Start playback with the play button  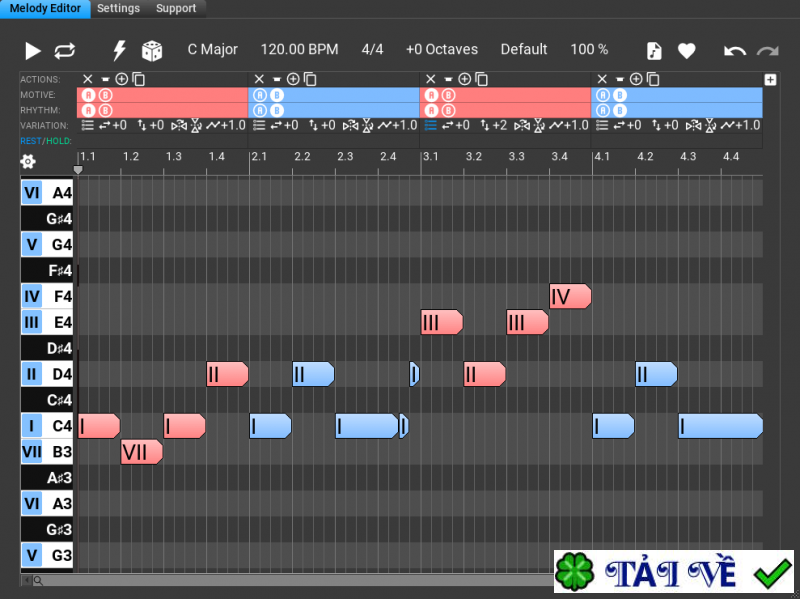[x=33, y=51]
